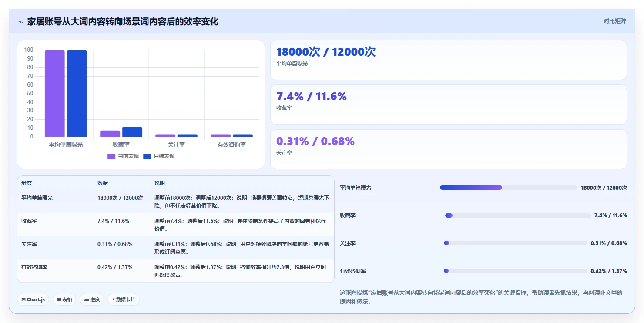The height and width of the screenshot is (323, 644).
Task: Select the 关注率 row name in the table
Action: point(29,244)
